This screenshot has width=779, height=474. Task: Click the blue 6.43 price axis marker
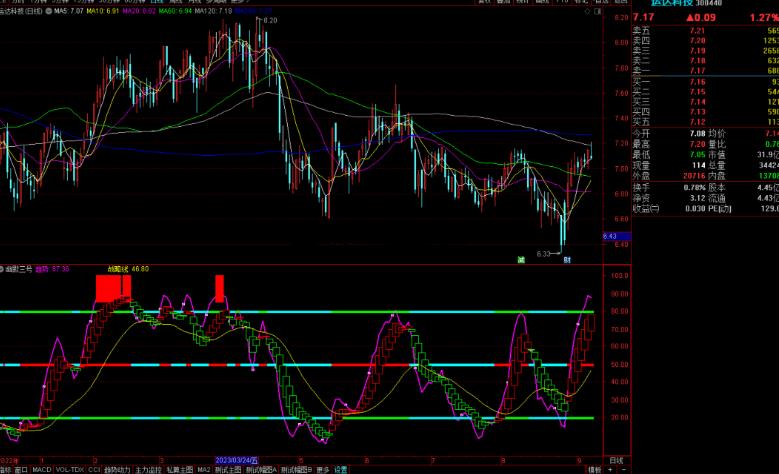(617, 237)
